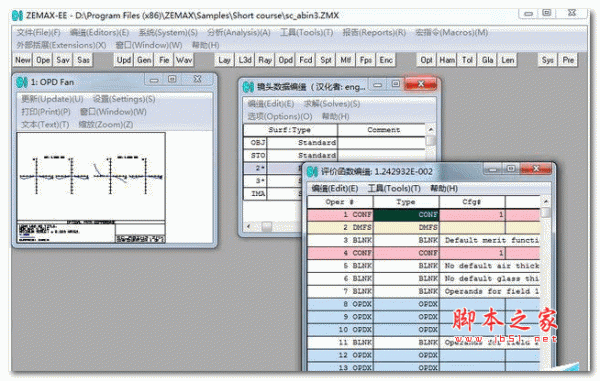The height and width of the screenshot is (381, 600).
Task: Click the Ray fan toolbar button
Action: coord(265,60)
